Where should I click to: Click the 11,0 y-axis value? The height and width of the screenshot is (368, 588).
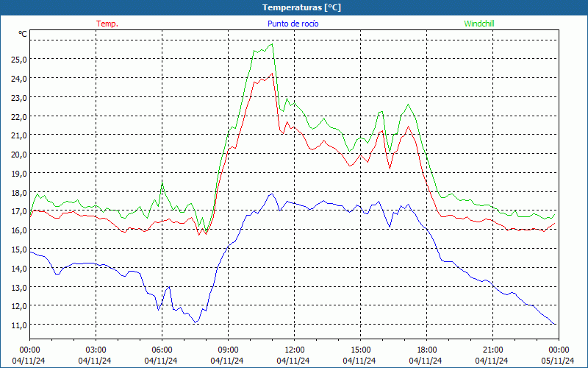point(18,325)
